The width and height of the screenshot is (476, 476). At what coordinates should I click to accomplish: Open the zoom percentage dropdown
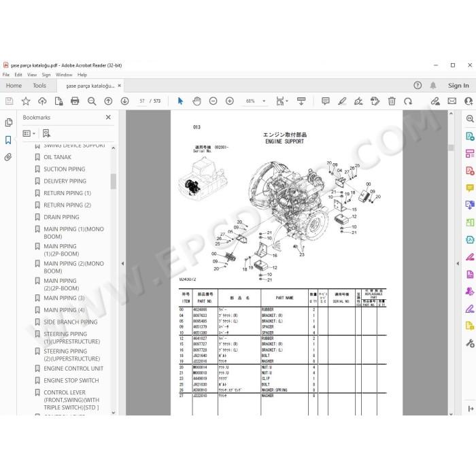click(264, 101)
